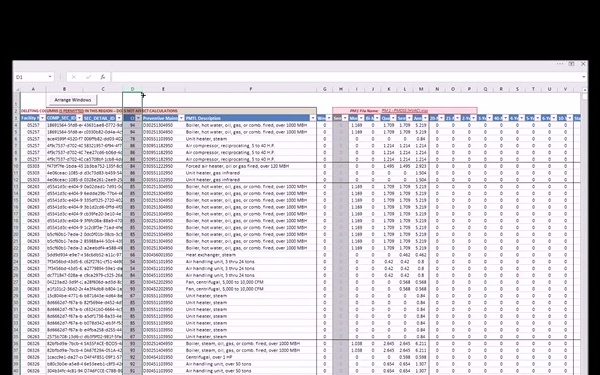Screen dimensions: 600x375
Task: Select column C header
Action: (x=103, y=89)
